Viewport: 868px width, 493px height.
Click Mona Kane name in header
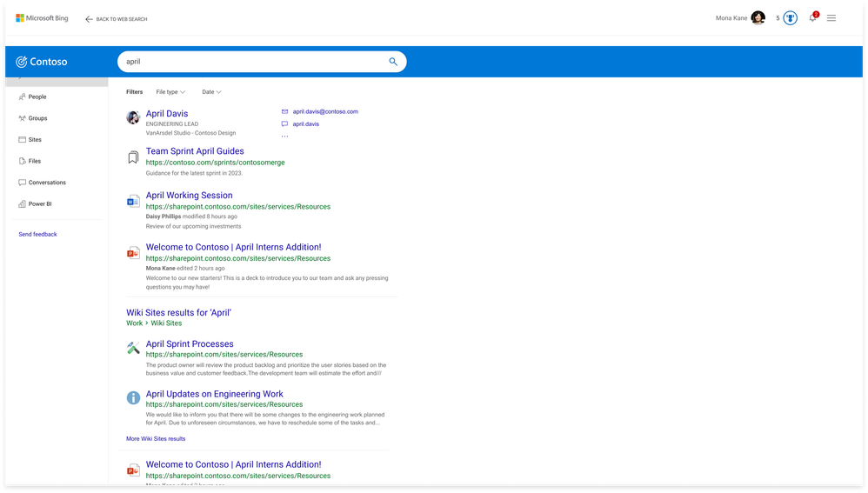click(731, 18)
